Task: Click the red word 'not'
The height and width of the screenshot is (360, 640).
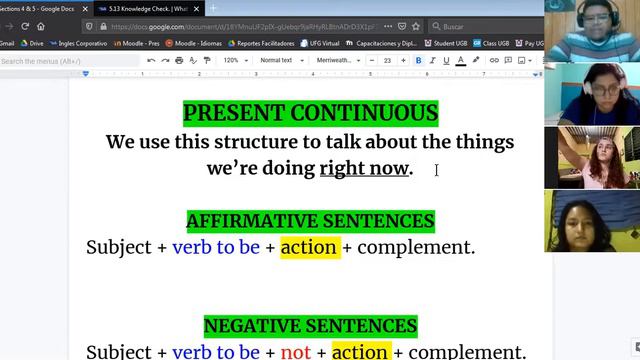Action: (296, 352)
